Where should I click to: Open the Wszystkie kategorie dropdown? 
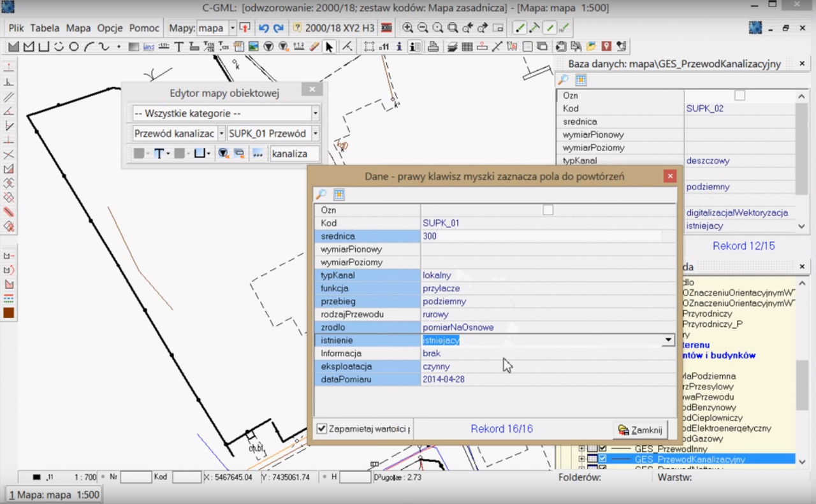coord(315,113)
